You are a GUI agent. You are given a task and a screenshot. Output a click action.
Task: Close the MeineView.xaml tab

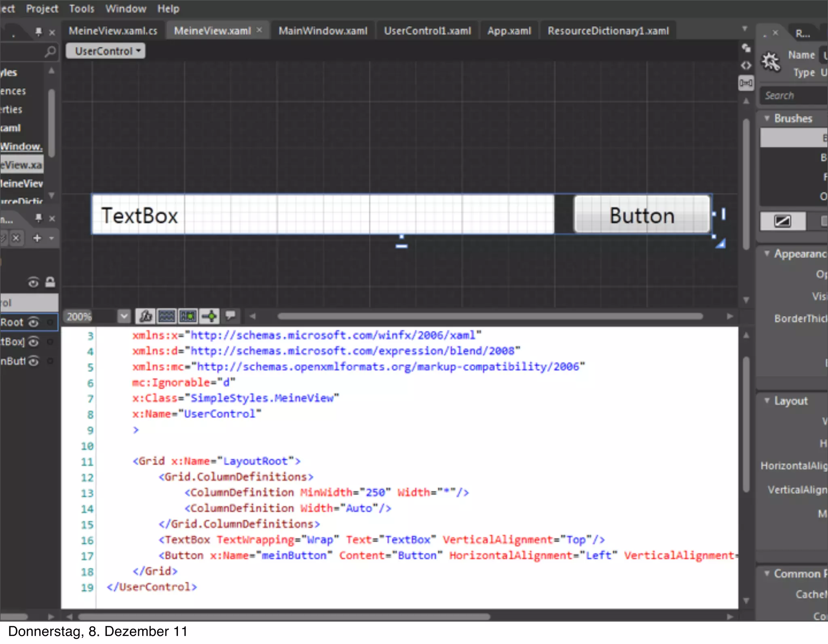point(260,30)
